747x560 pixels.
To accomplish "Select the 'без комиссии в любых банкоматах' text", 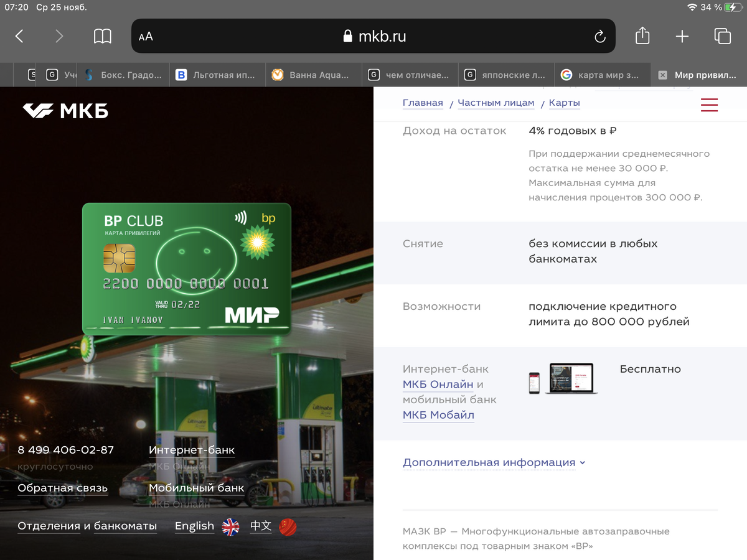I will tap(593, 251).
